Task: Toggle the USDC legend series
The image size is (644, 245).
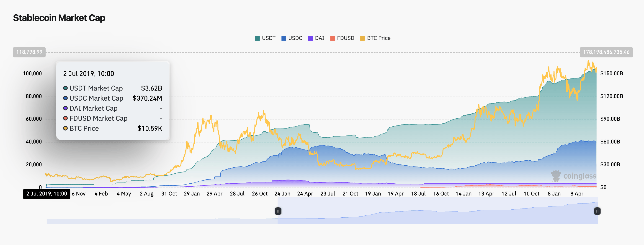Action: tap(291, 38)
